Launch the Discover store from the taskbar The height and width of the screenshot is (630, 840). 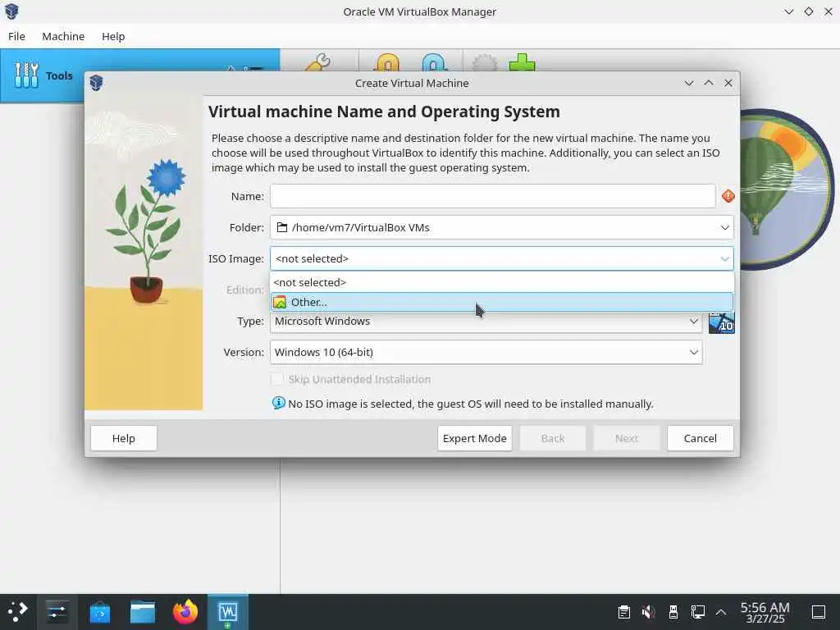coord(99,612)
